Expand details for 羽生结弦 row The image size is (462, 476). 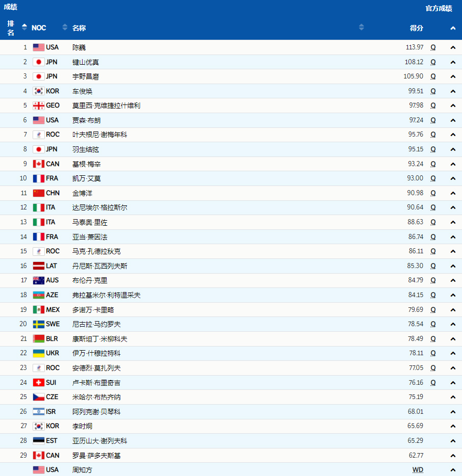pyautogui.click(x=453, y=149)
